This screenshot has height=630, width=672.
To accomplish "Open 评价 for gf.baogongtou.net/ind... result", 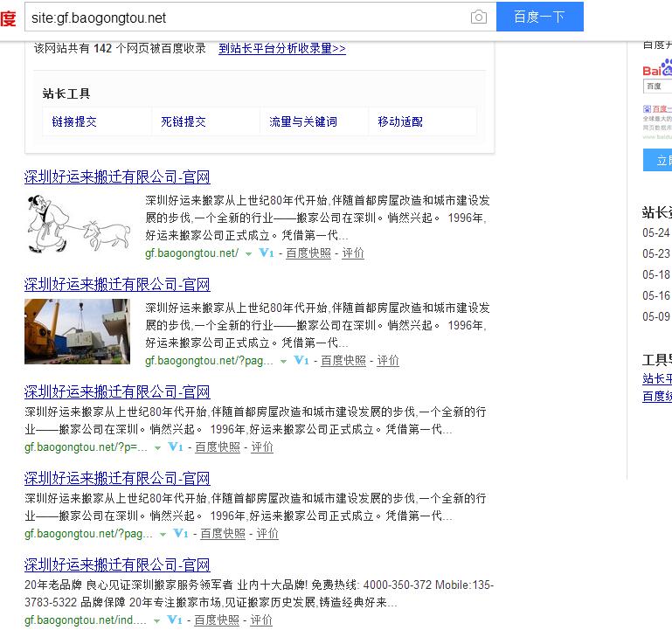I will (261, 620).
